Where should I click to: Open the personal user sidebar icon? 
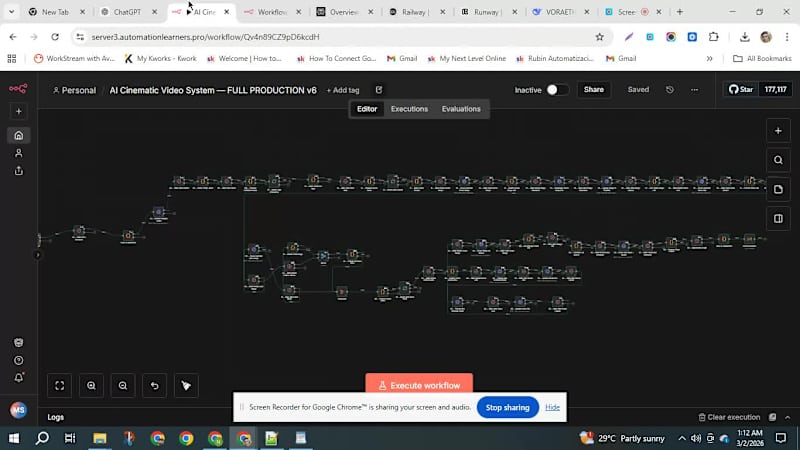[x=18, y=153]
